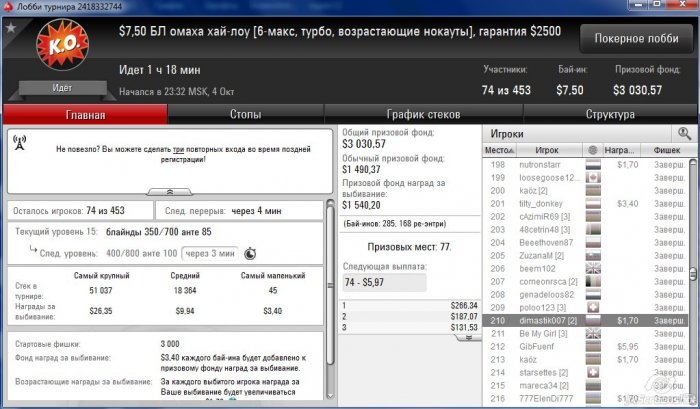Collapse the announcement message panel

[x=170, y=192]
